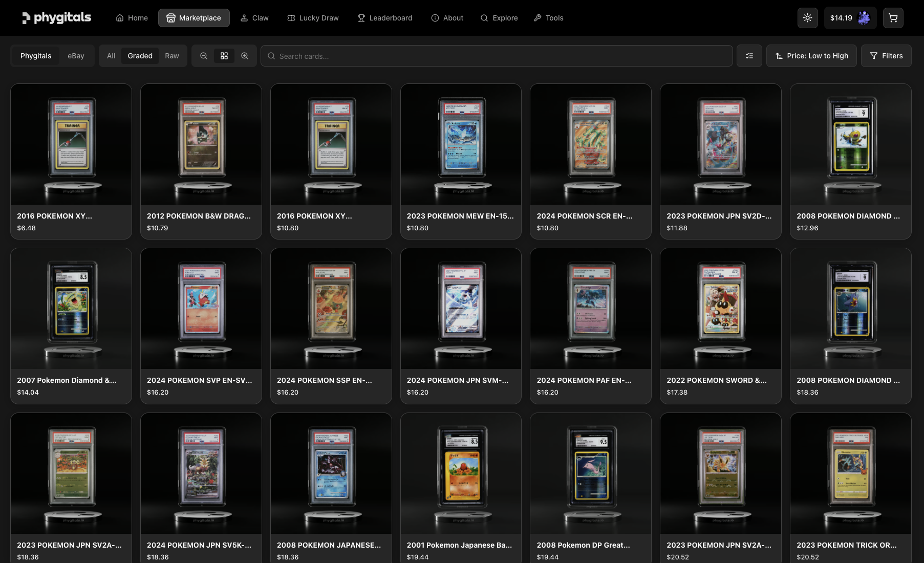Viewport: 924px width, 563px height.
Task: Open 2024 Pokemon SCR EN card
Action: pyautogui.click(x=591, y=161)
